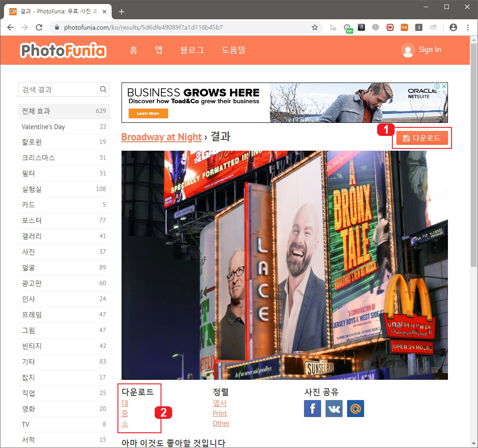This screenshot has width=478, height=448.
Task: Open the Broadway at Night link
Action: coord(161,137)
